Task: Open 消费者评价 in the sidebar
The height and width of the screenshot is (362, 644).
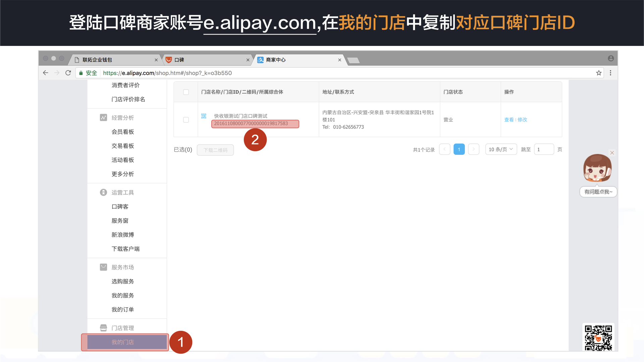Action: point(125,85)
